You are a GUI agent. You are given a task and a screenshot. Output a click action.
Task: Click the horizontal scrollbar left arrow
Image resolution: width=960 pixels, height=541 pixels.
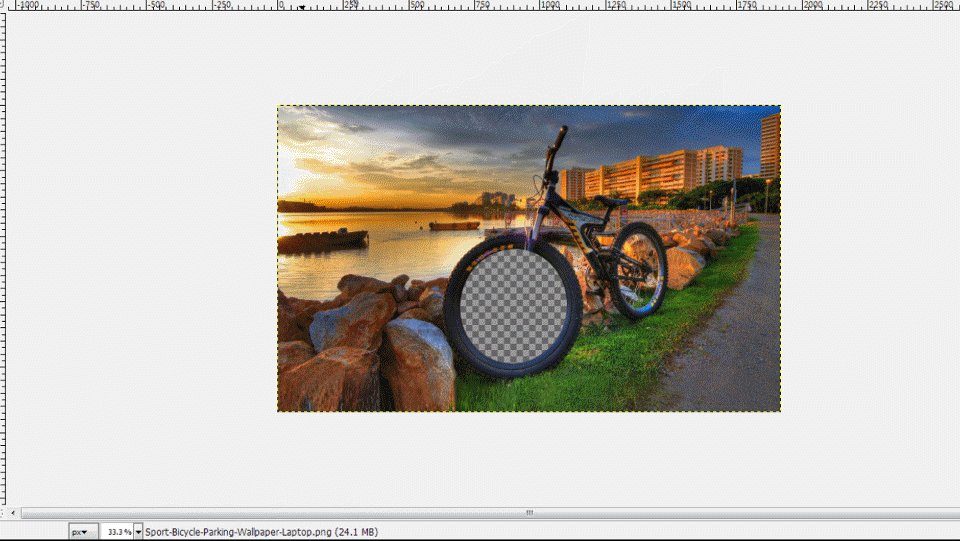(13, 513)
